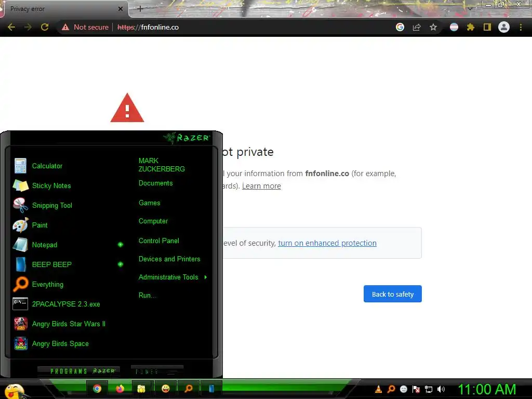
Task: Open Firefox from taskbar
Action: tap(120, 389)
